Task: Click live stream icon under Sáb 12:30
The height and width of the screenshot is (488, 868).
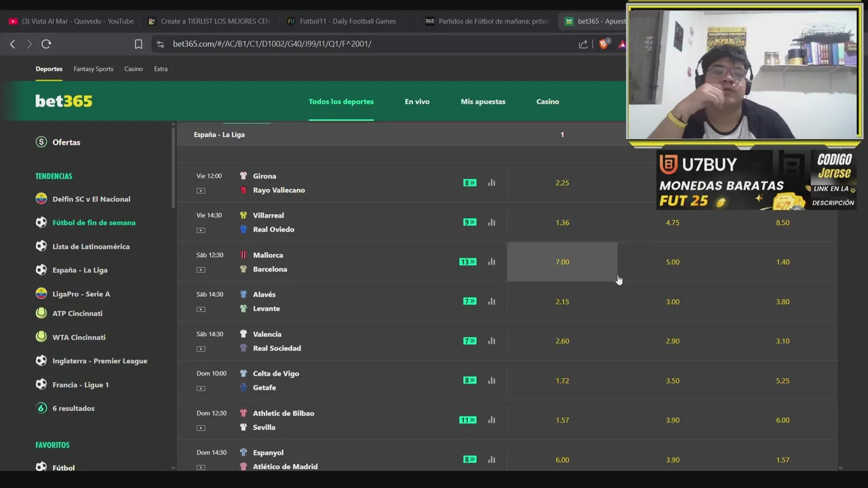Action: click(x=201, y=270)
